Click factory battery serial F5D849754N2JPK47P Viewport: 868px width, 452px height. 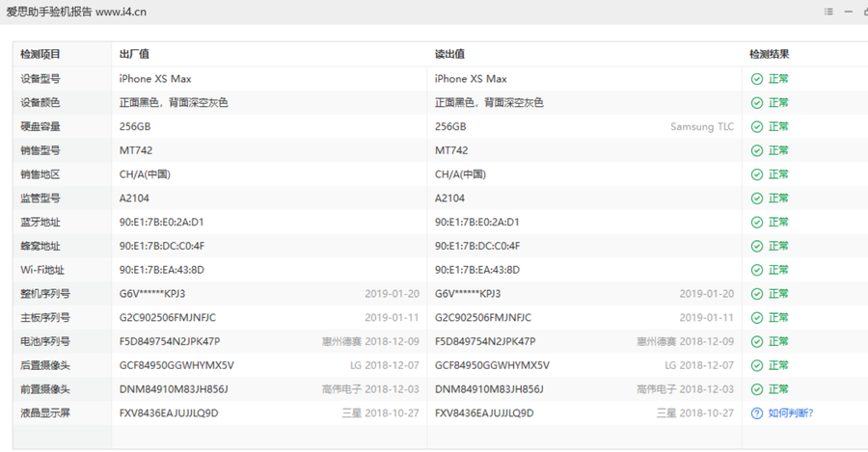click(x=170, y=342)
